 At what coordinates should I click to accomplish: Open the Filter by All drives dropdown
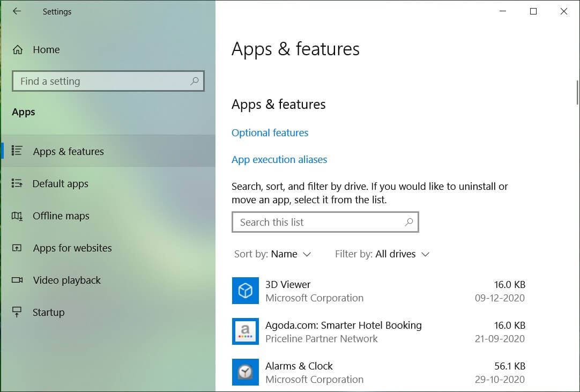(382, 254)
